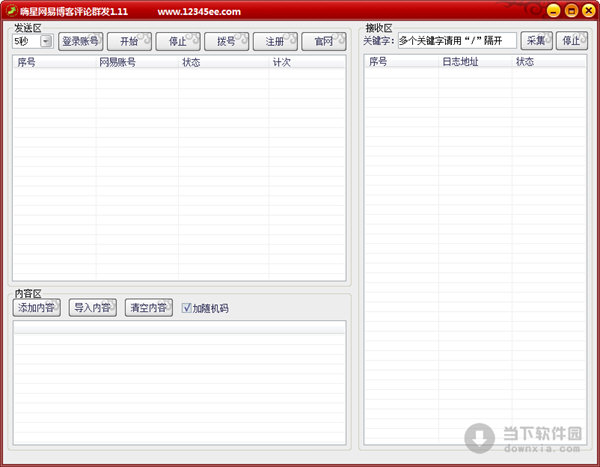The width and height of the screenshot is (600, 467).
Task: Open the 注册 register button
Action: [x=275, y=41]
